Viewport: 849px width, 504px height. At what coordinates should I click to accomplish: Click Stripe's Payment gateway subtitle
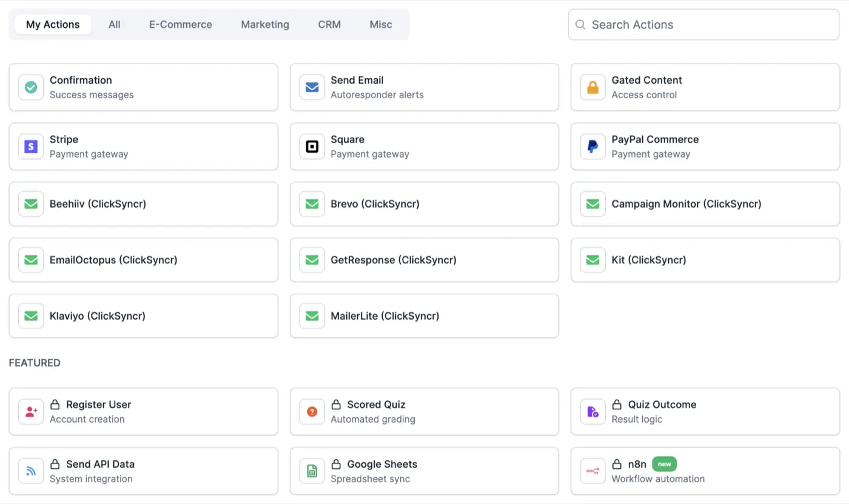coord(89,154)
